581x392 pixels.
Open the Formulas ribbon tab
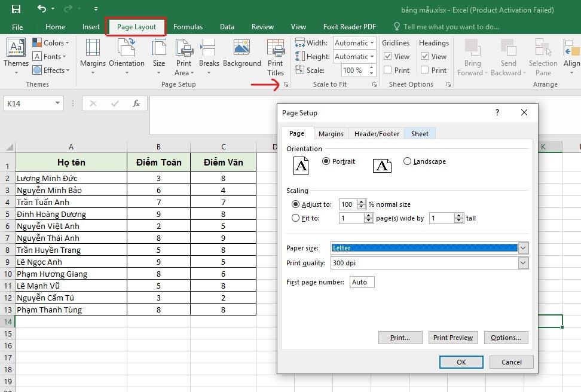(x=188, y=26)
